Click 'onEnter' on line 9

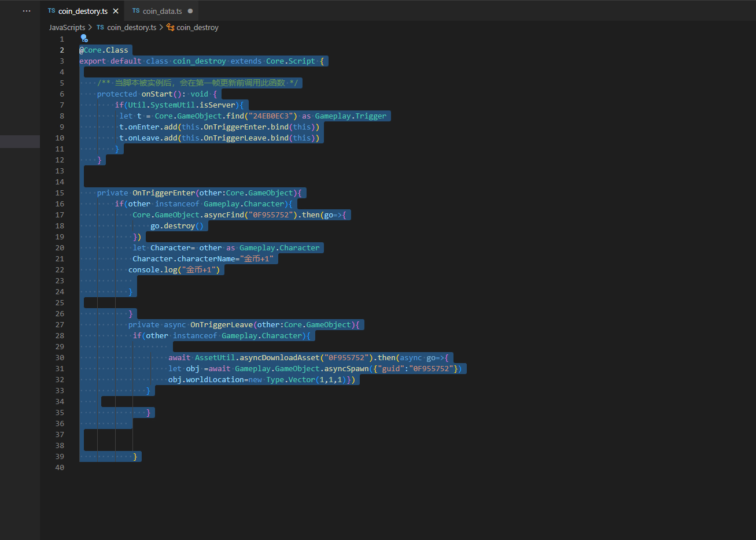point(144,127)
